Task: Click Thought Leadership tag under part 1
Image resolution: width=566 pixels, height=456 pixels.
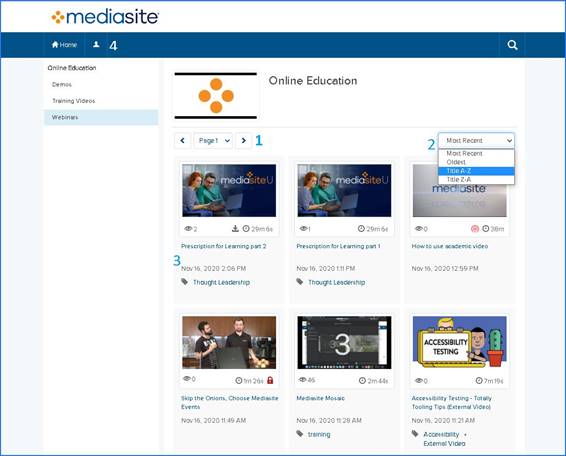Action: pyautogui.click(x=336, y=282)
